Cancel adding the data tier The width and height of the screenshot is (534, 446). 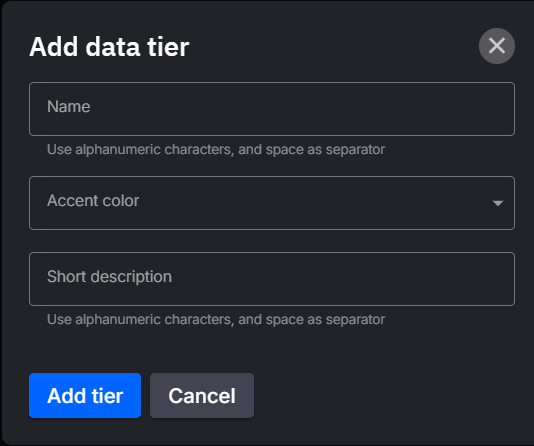tap(202, 395)
